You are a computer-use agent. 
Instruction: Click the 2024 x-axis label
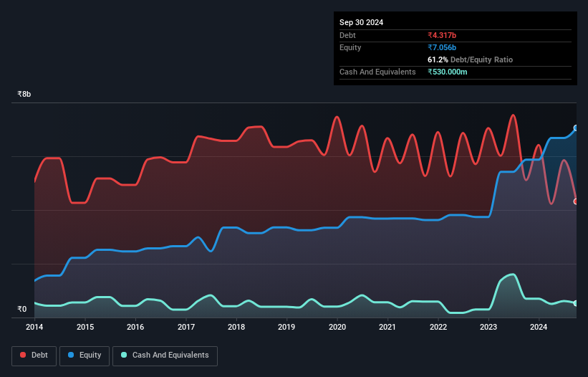[x=539, y=327]
